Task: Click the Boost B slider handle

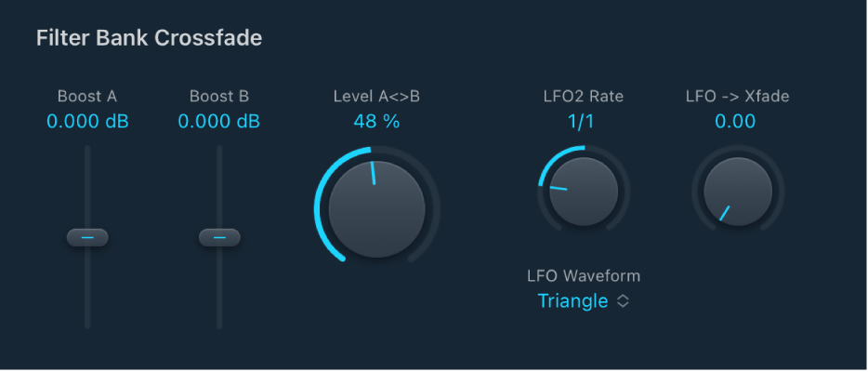Action: click(219, 238)
